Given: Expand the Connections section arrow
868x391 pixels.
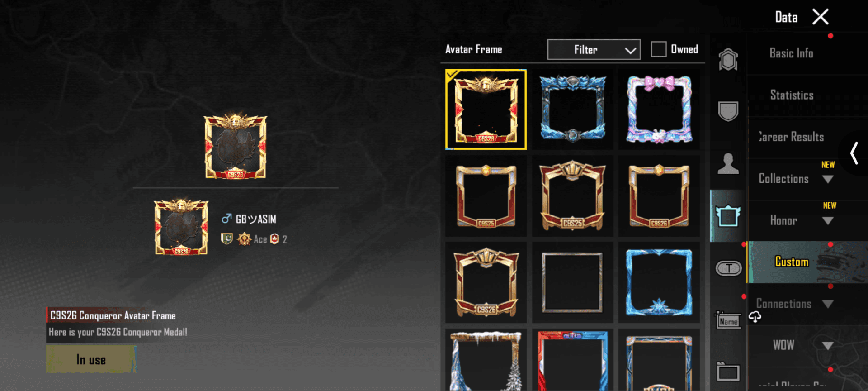Looking at the screenshot, I should 828,304.
